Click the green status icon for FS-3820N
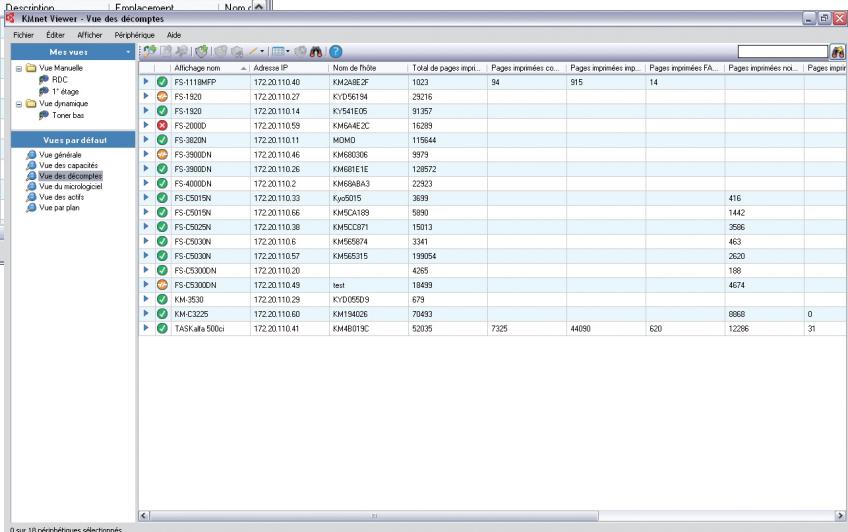The height and width of the screenshot is (532, 848). pyautogui.click(x=162, y=140)
